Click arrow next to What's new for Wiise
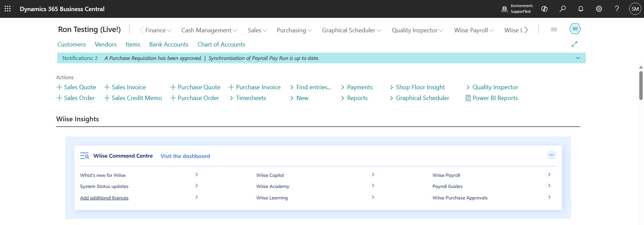 pos(197,174)
